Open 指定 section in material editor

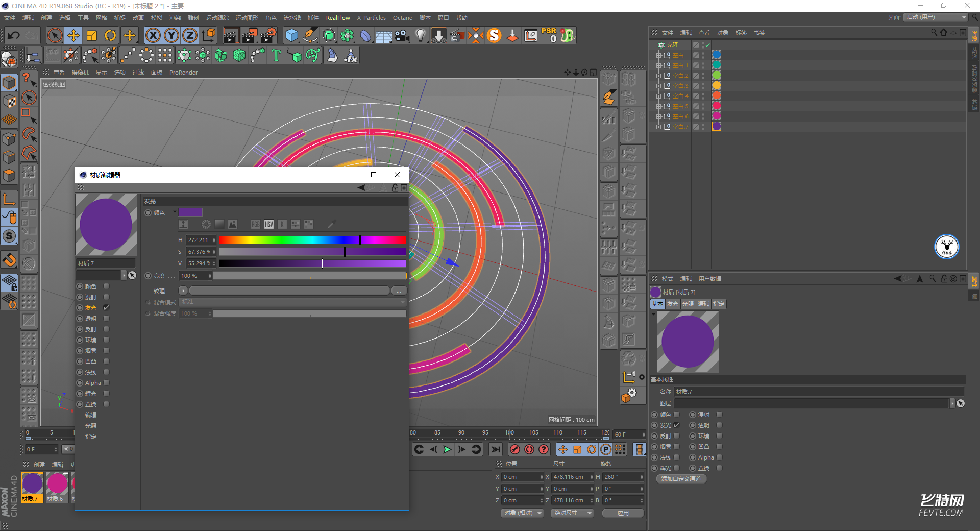pyautogui.click(x=91, y=437)
